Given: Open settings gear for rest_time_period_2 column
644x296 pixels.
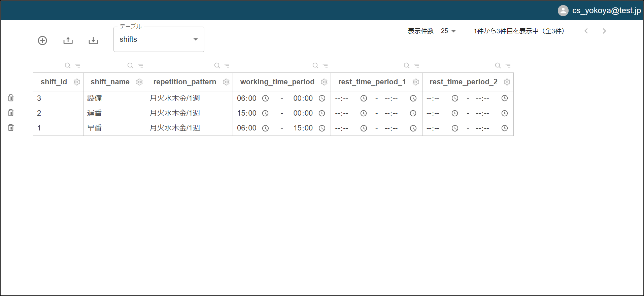Looking at the screenshot, I should coord(507,82).
